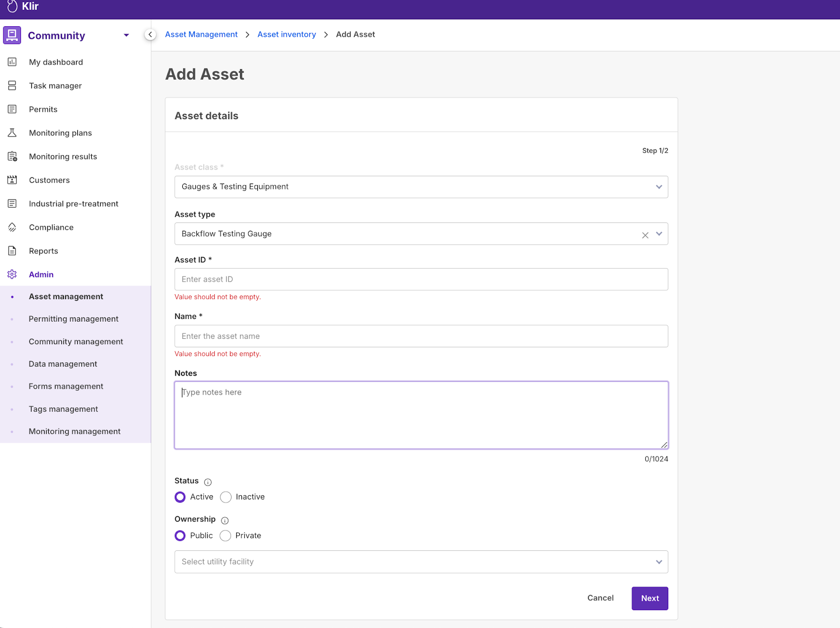Collapse sidebar with the chevron button

tap(150, 35)
